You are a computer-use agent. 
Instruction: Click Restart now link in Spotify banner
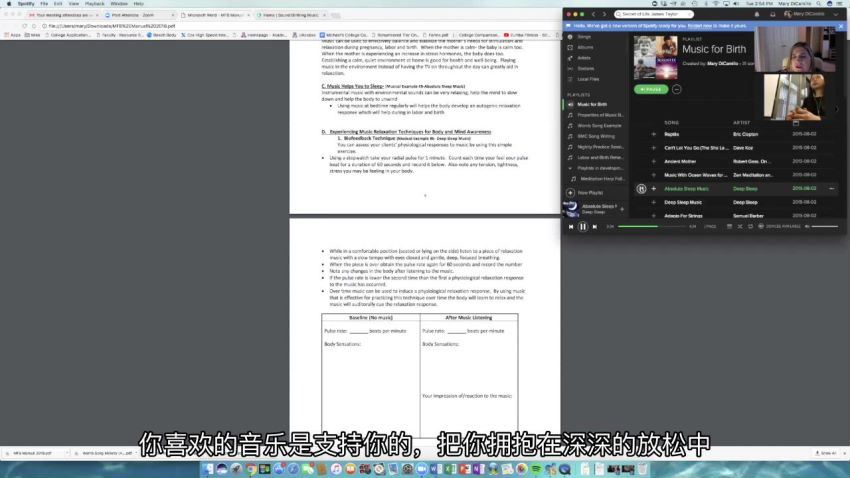[699, 26]
